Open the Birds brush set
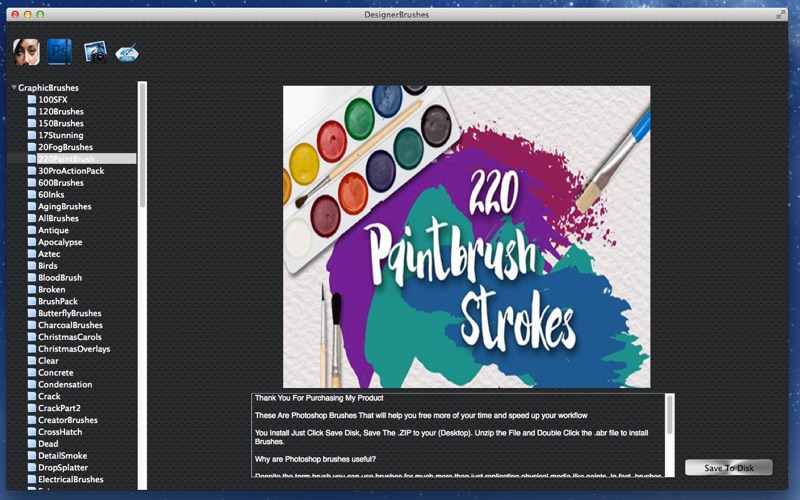 pyautogui.click(x=47, y=265)
